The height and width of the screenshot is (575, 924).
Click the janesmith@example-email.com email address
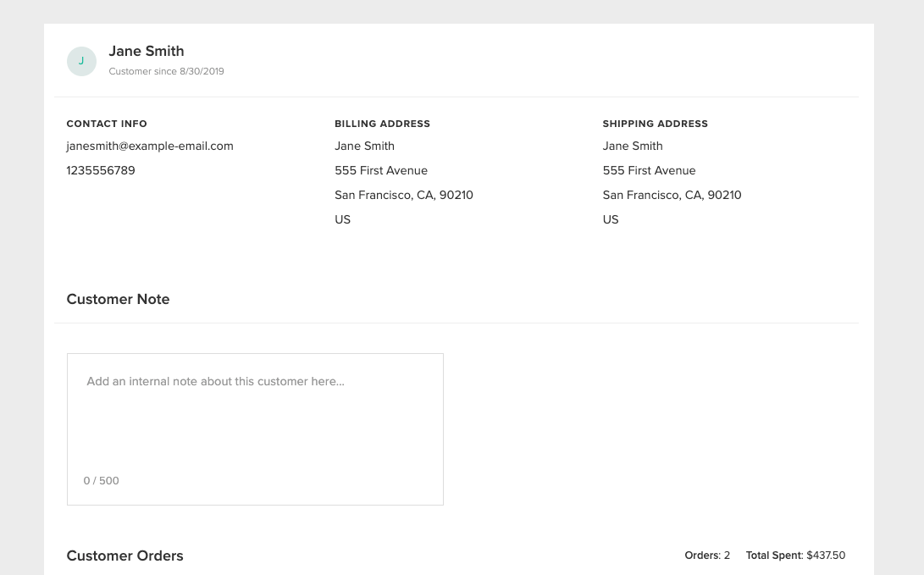pyautogui.click(x=150, y=147)
